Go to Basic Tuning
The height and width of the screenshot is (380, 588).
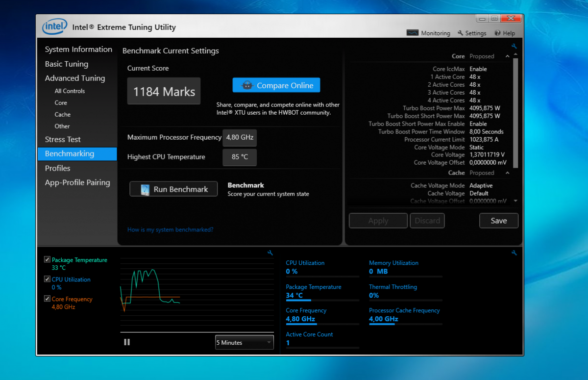(67, 64)
